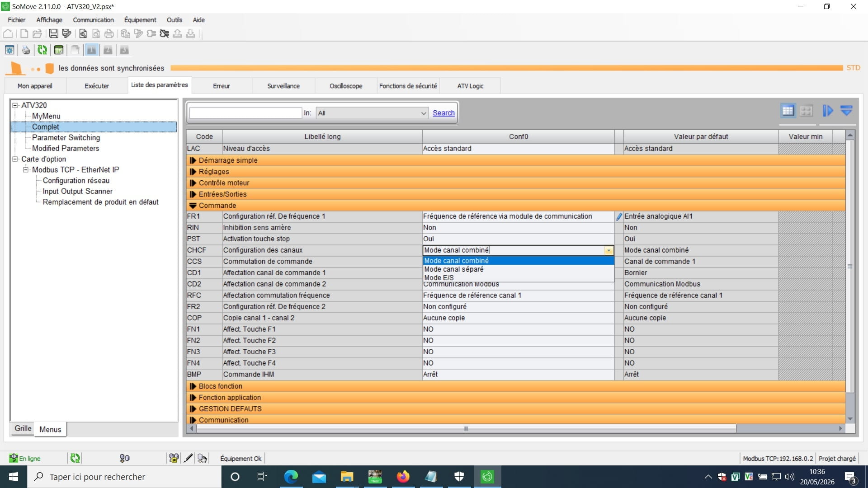This screenshot has width=868, height=488.
Task: Open File Explorer from the taskbar
Action: pyautogui.click(x=347, y=477)
